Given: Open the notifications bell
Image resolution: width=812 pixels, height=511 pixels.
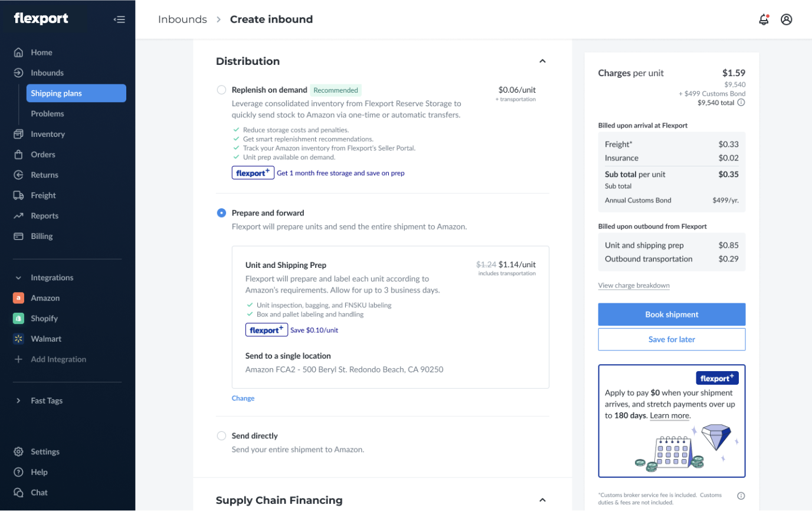Looking at the screenshot, I should pos(764,19).
